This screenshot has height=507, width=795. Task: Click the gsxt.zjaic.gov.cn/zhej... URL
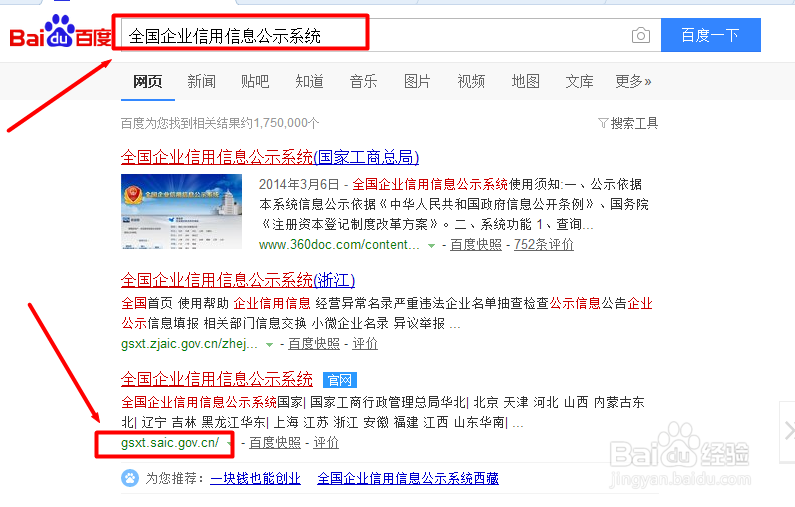point(189,343)
